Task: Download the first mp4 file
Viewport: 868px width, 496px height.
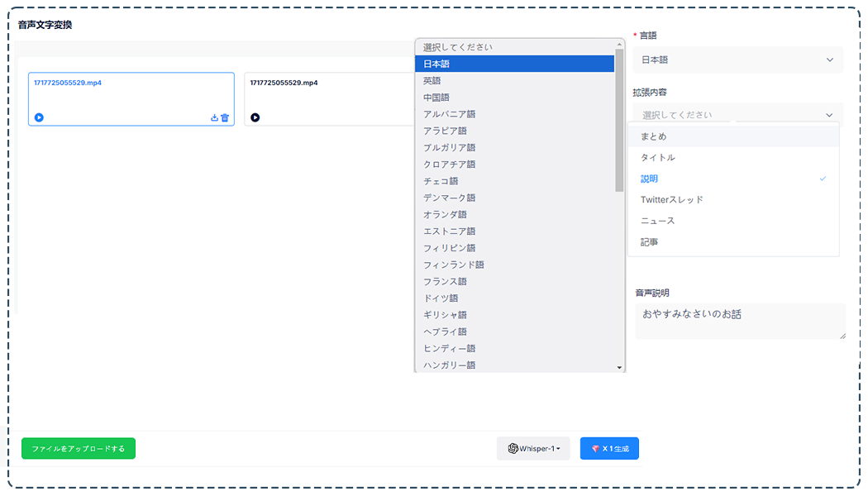Action: pyautogui.click(x=214, y=117)
